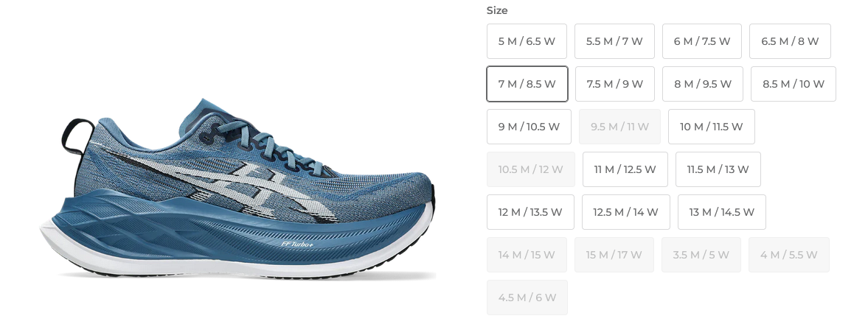Click the greyed-out 10.5 M / 12 W size

(x=530, y=169)
